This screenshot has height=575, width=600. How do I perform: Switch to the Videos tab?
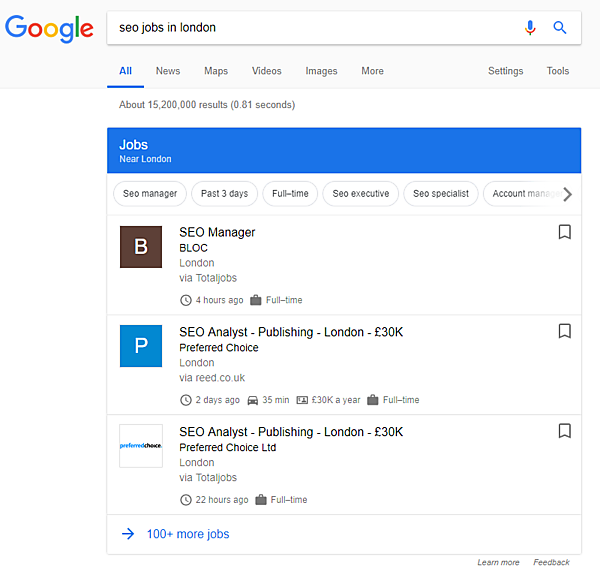tap(266, 71)
